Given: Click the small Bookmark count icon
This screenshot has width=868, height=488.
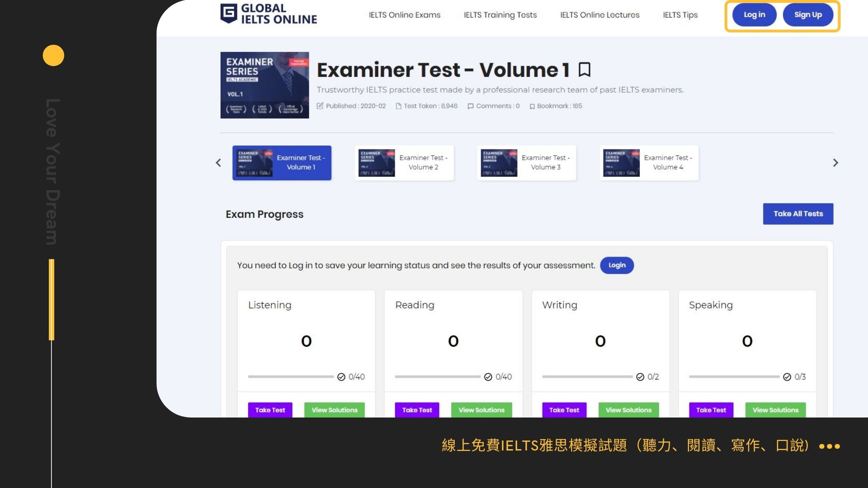Looking at the screenshot, I should point(532,107).
